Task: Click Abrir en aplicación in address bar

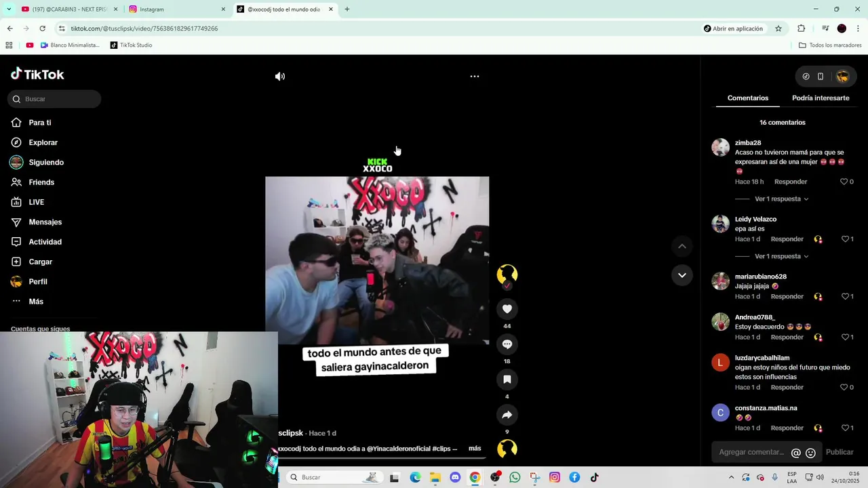Action: 733,28
